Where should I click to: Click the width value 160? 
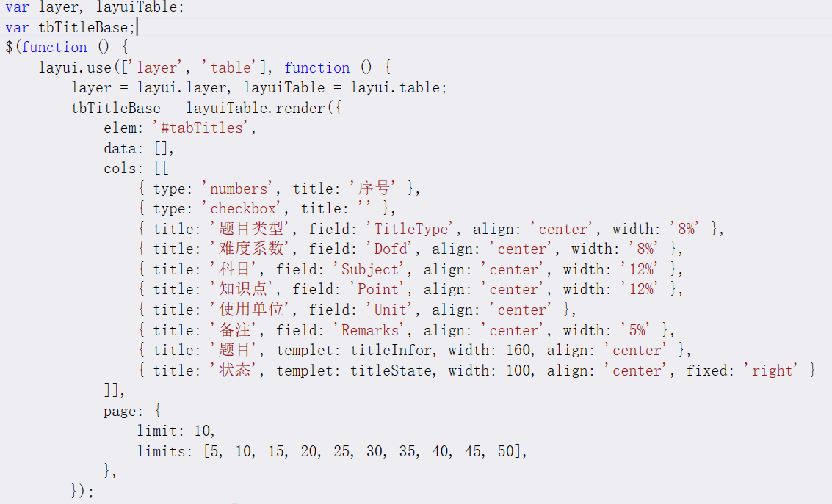(x=518, y=351)
